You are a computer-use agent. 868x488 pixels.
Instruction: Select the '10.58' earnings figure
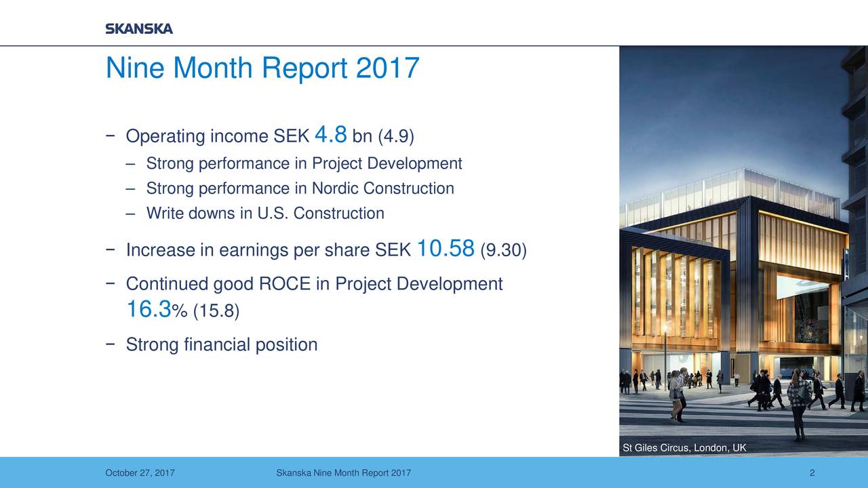[x=445, y=249]
